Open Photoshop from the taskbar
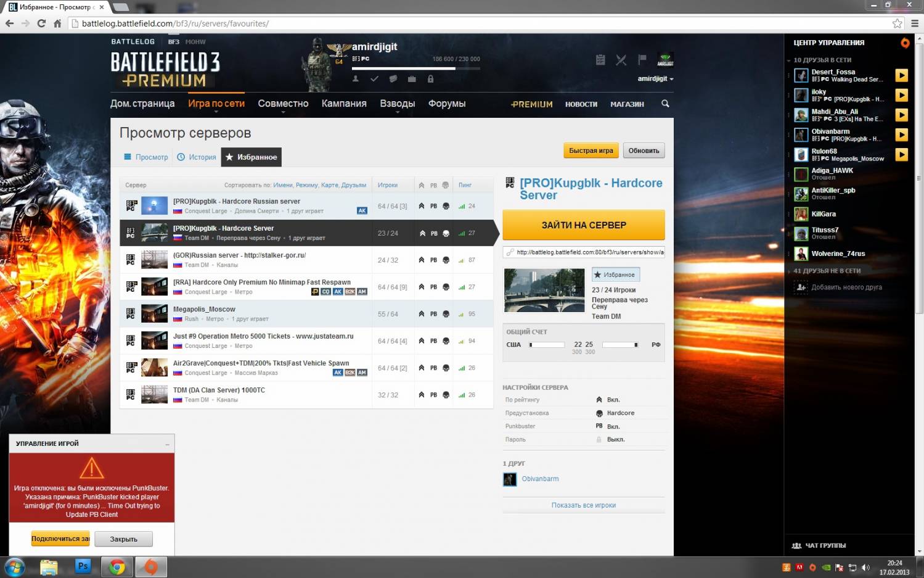 [83, 566]
